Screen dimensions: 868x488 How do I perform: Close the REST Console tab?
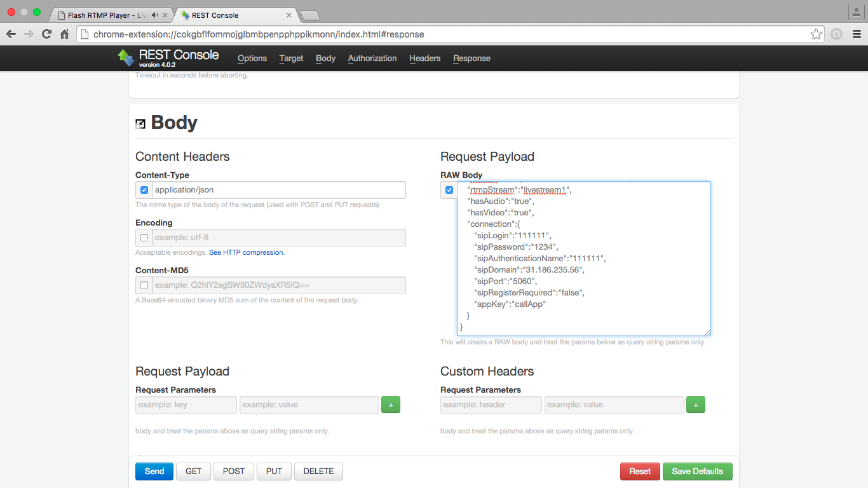(289, 15)
